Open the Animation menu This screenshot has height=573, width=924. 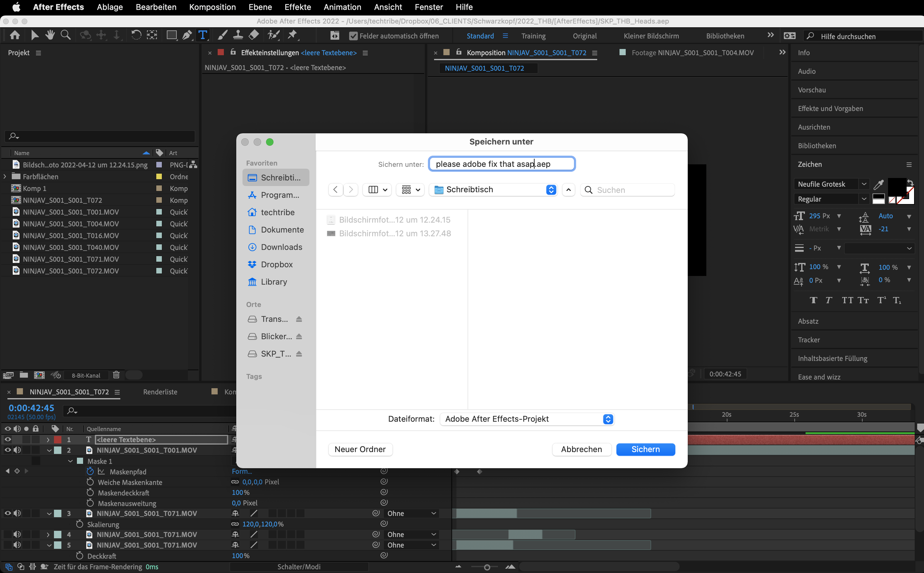[342, 7]
